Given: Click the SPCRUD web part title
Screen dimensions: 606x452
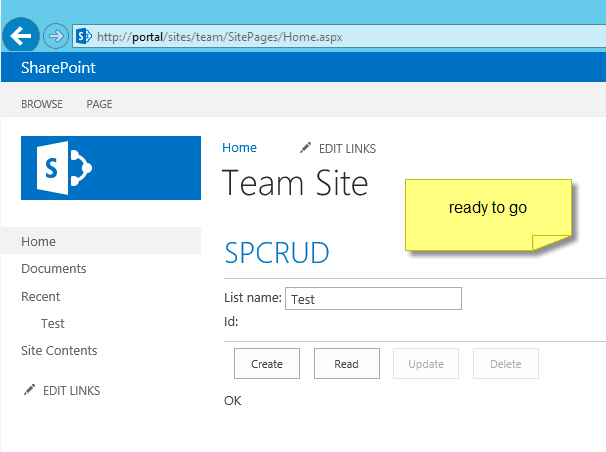Looking at the screenshot, I should [277, 253].
